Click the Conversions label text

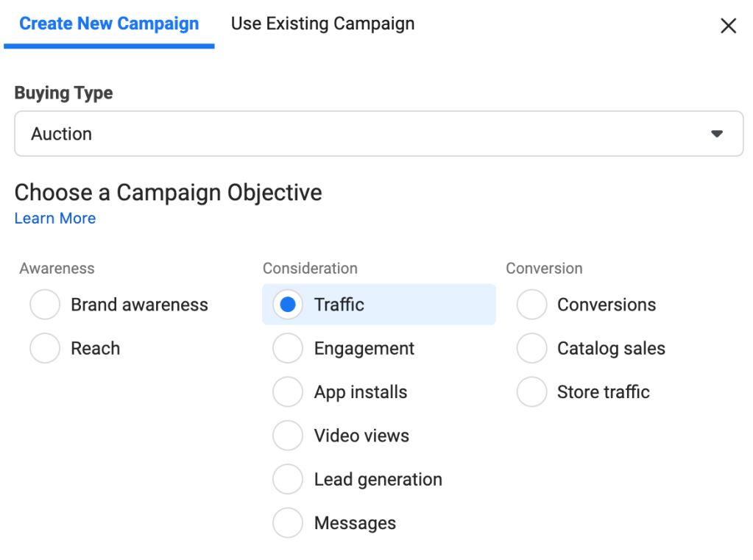pos(607,305)
